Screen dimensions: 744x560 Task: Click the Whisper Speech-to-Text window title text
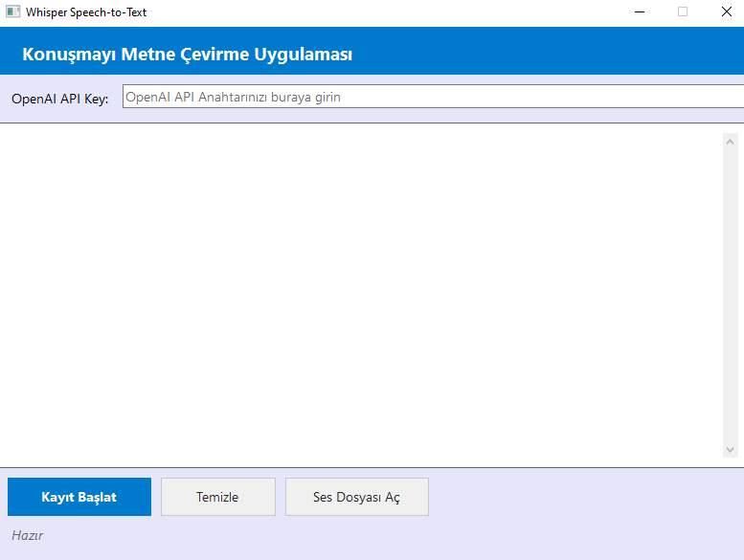click(86, 13)
